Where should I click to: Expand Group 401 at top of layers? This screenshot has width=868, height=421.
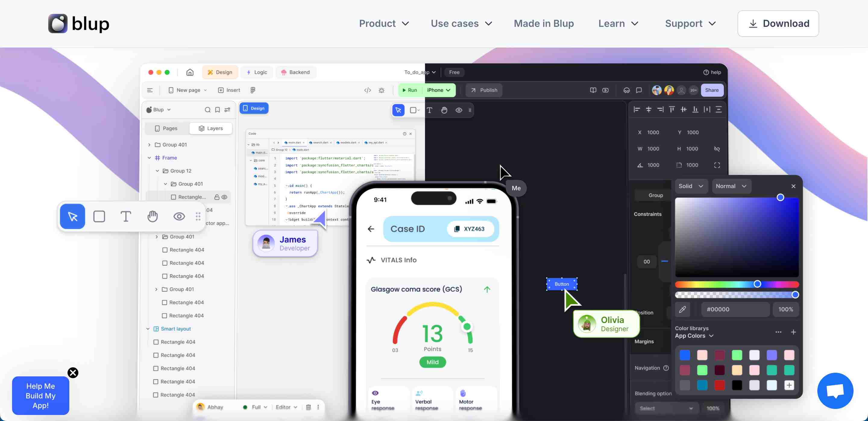pos(149,144)
